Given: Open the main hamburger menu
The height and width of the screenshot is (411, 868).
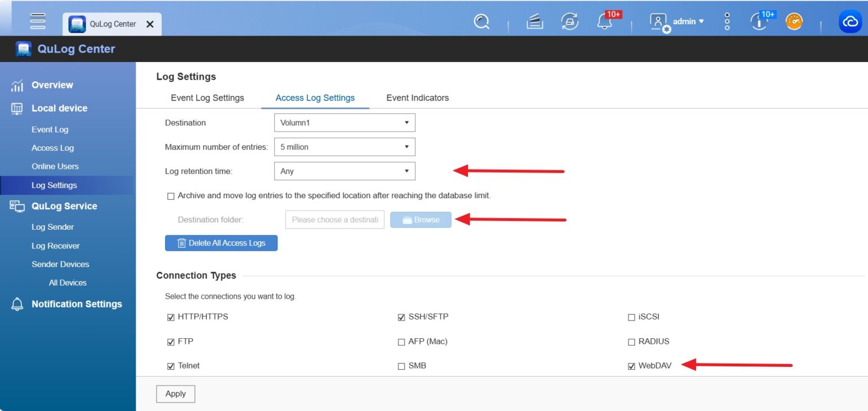Looking at the screenshot, I should [x=38, y=21].
